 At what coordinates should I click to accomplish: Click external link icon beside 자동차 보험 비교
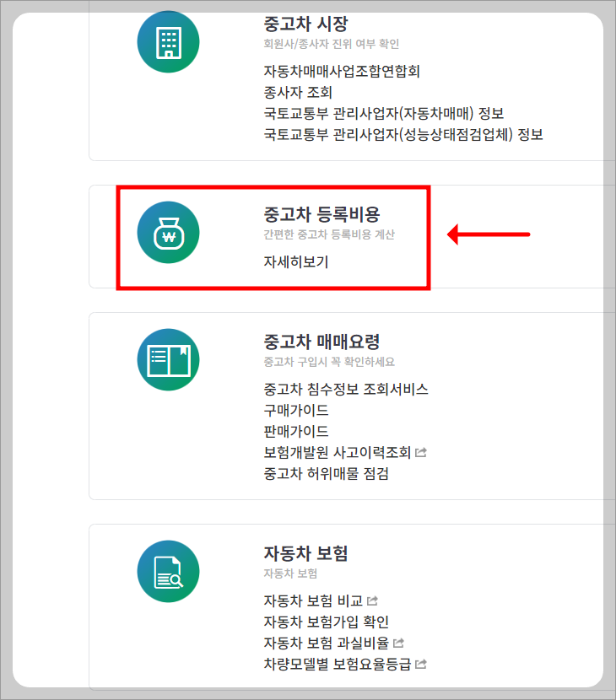point(372,600)
